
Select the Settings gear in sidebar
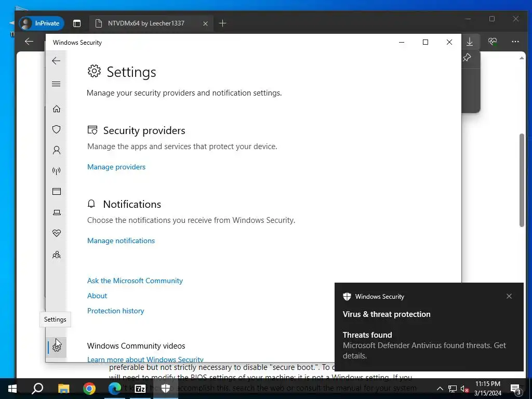click(56, 347)
